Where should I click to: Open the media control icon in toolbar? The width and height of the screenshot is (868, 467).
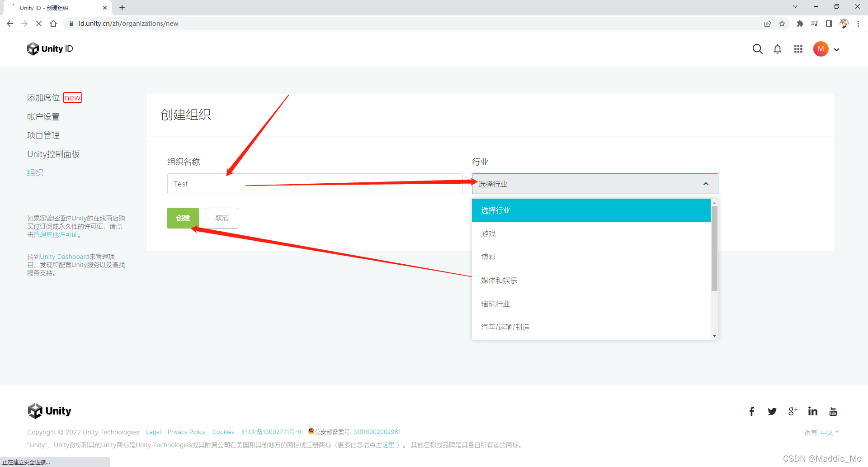(x=814, y=24)
